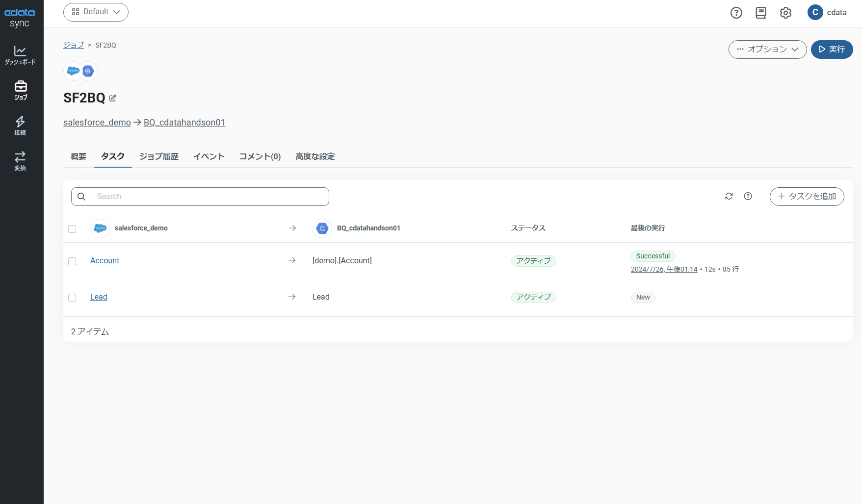
Task: Click into the task Search field
Action: pyautogui.click(x=206, y=196)
